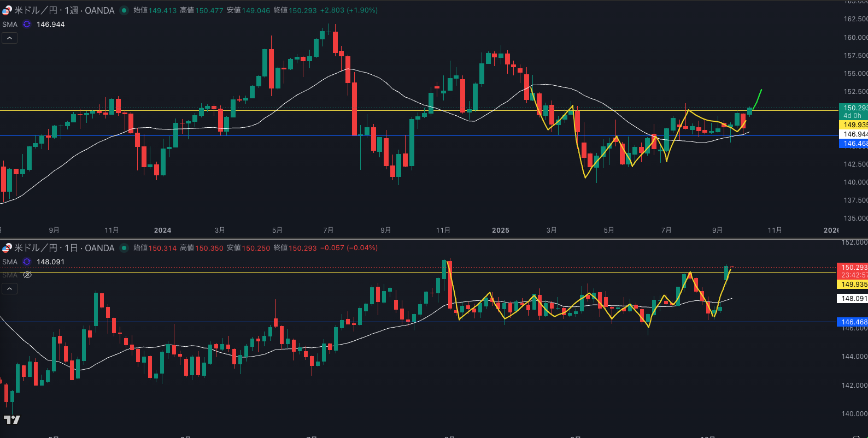
Task: Click the 2025 label on the weekly time axis
Action: (500, 230)
